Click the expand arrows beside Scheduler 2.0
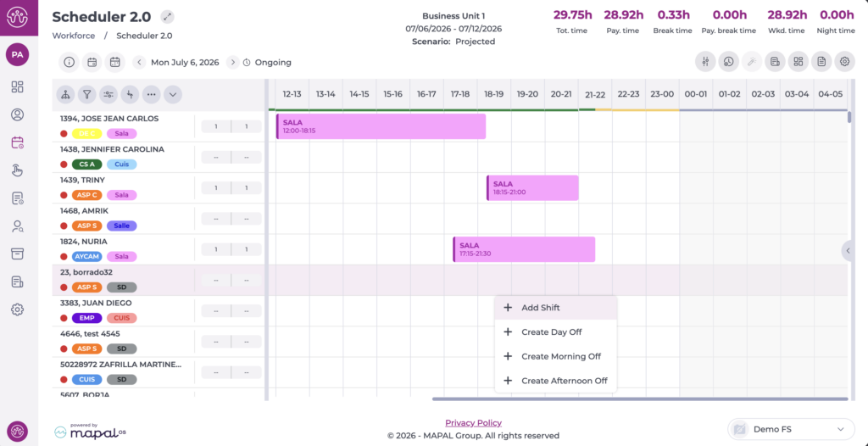The height and width of the screenshot is (446, 868). click(x=167, y=17)
